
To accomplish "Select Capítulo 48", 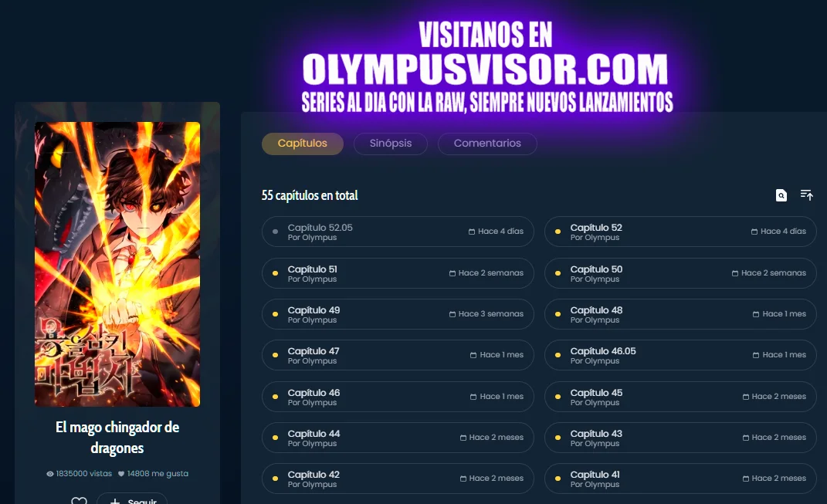I will click(x=680, y=314).
